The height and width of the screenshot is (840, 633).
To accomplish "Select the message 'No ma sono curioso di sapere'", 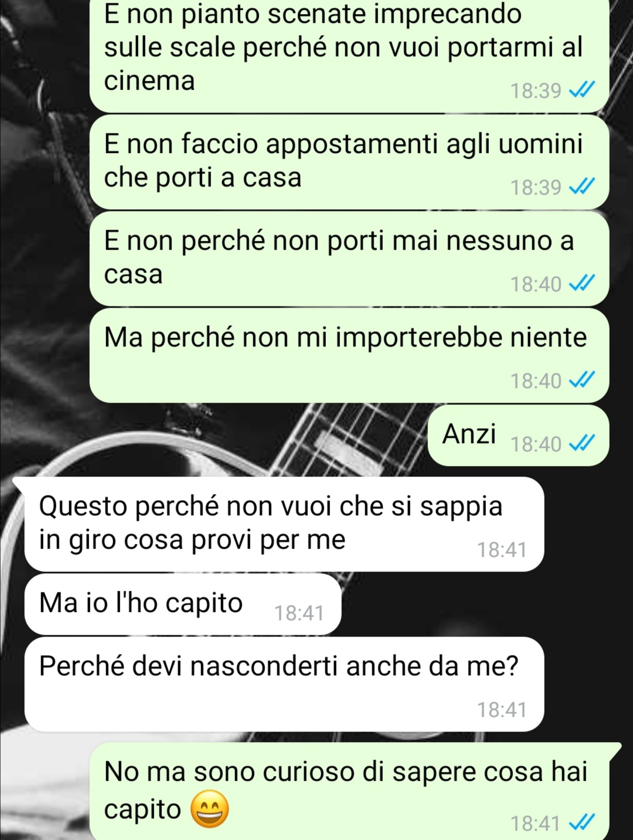I will pos(349,791).
